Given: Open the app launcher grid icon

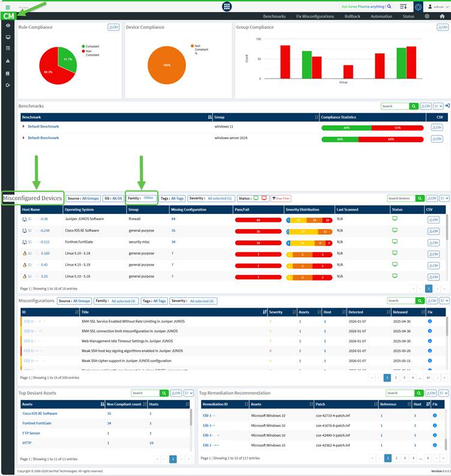Looking at the screenshot, I should tap(227, 7).
